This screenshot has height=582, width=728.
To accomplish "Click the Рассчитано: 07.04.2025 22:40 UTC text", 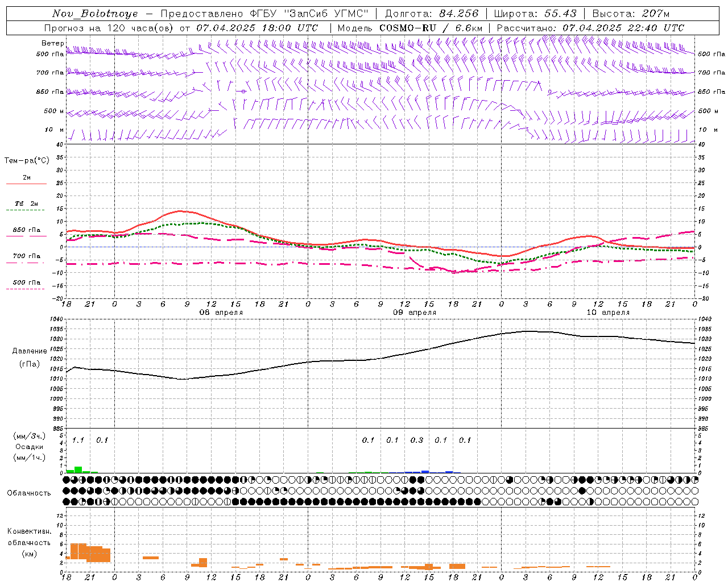I will 590,28.
